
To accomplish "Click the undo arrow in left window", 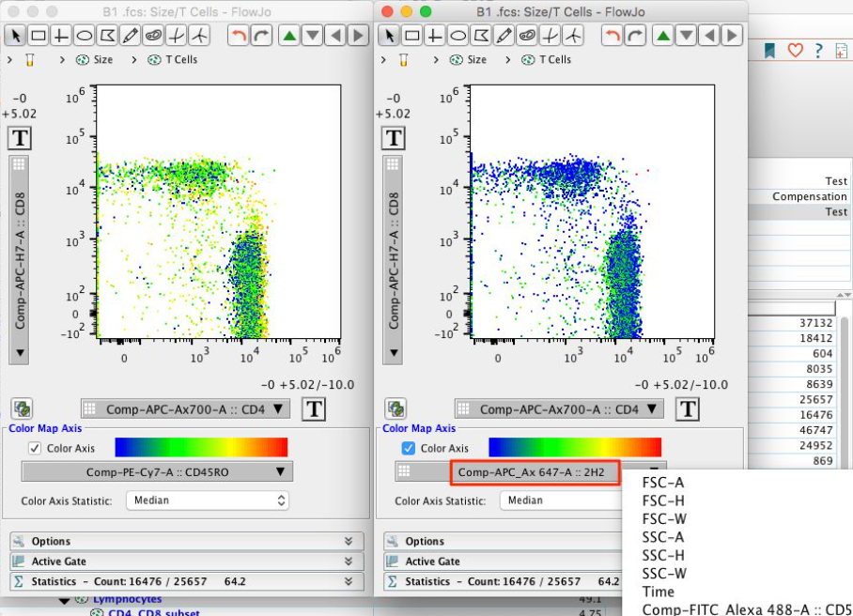I will [x=238, y=36].
